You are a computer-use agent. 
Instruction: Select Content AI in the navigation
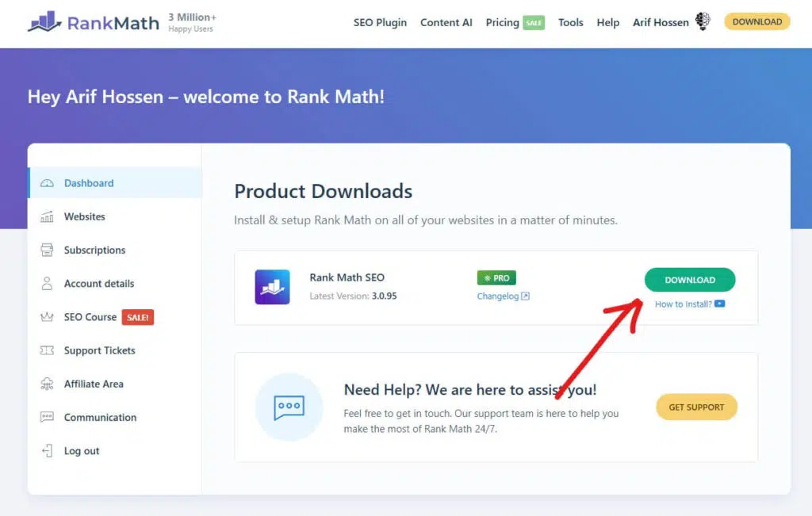pyautogui.click(x=446, y=23)
